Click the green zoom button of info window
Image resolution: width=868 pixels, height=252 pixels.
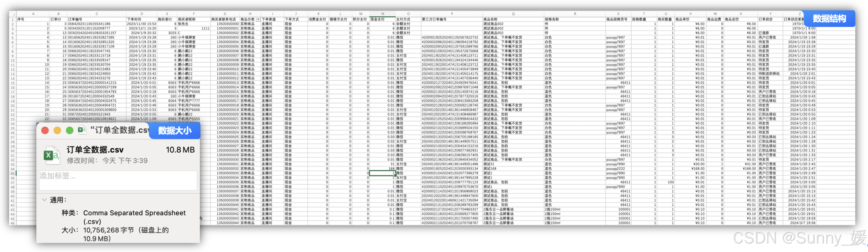click(x=70, y=130)
